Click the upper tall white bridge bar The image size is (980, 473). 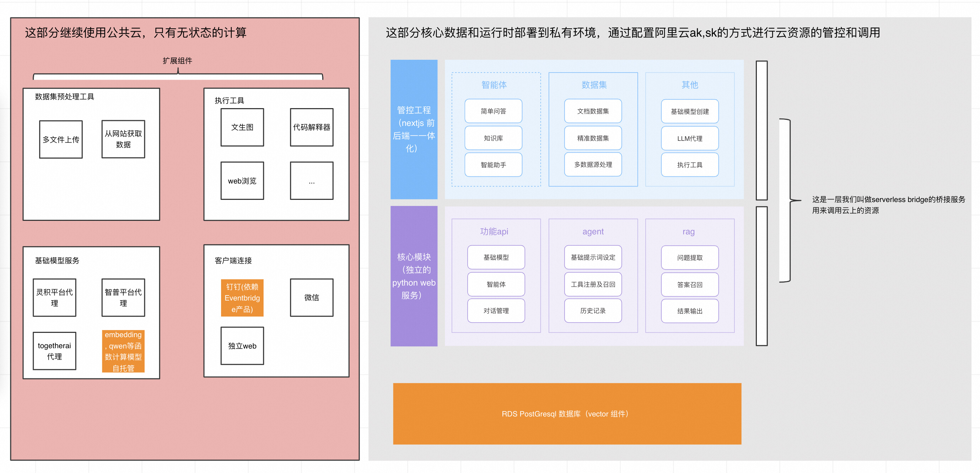click(x=761, y=130)
